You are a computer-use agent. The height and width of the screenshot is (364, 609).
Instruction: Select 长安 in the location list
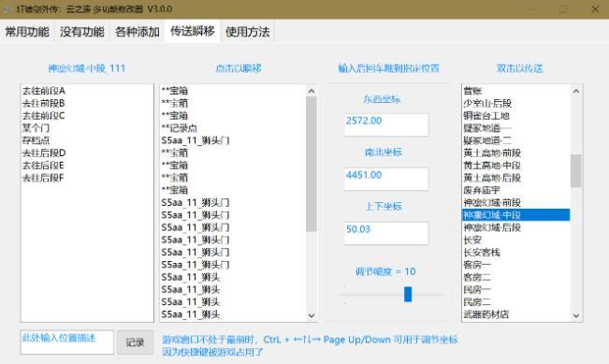(x=516, y=240)
